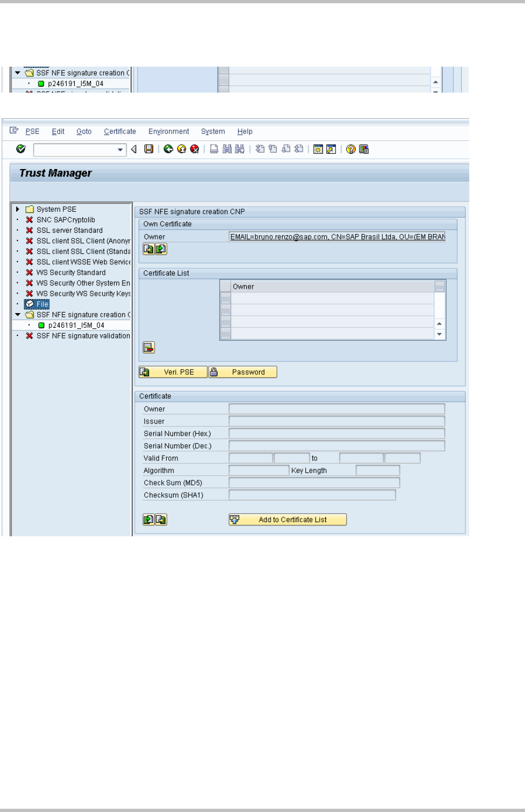Click the Previous Page icon
This screenshot has width=525, height=812.
(273, 149)
